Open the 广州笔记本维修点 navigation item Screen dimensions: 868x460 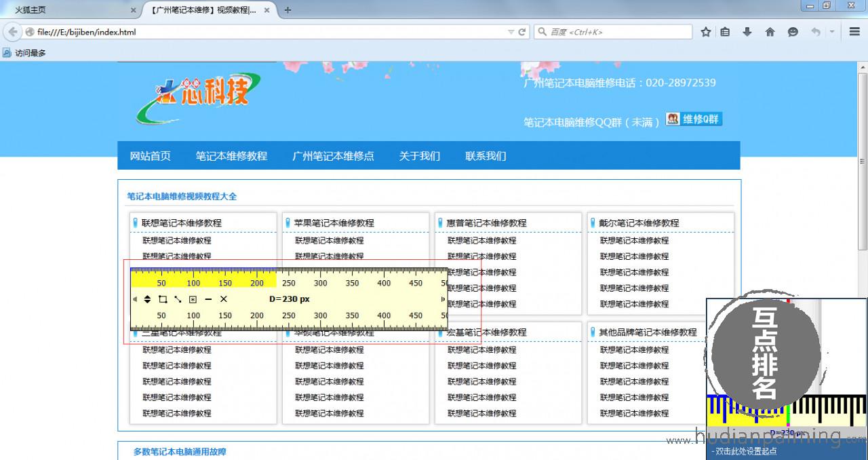coord(333,156)
